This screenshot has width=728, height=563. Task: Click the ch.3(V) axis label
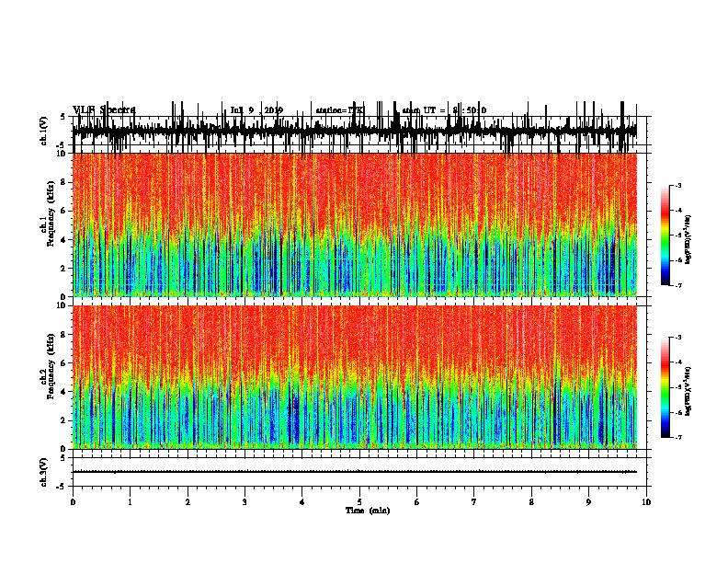tap(44, 472)
